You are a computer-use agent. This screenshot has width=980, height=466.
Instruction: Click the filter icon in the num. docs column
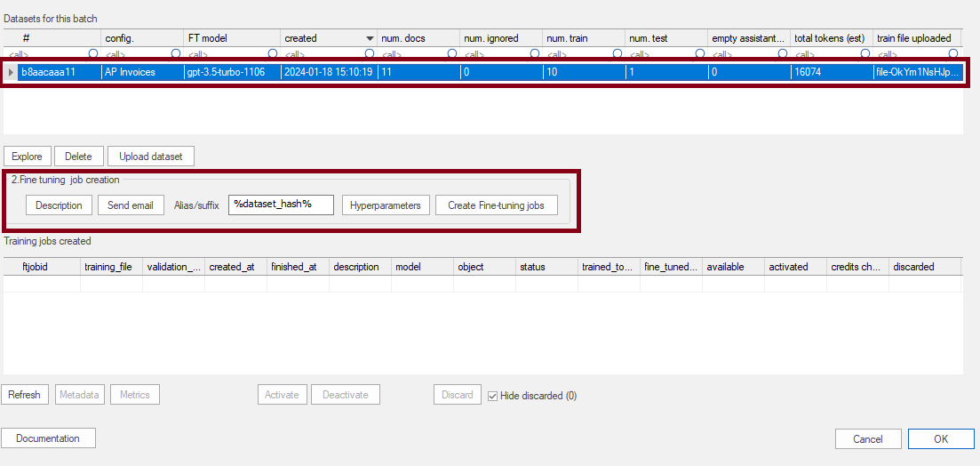point(452,54)
